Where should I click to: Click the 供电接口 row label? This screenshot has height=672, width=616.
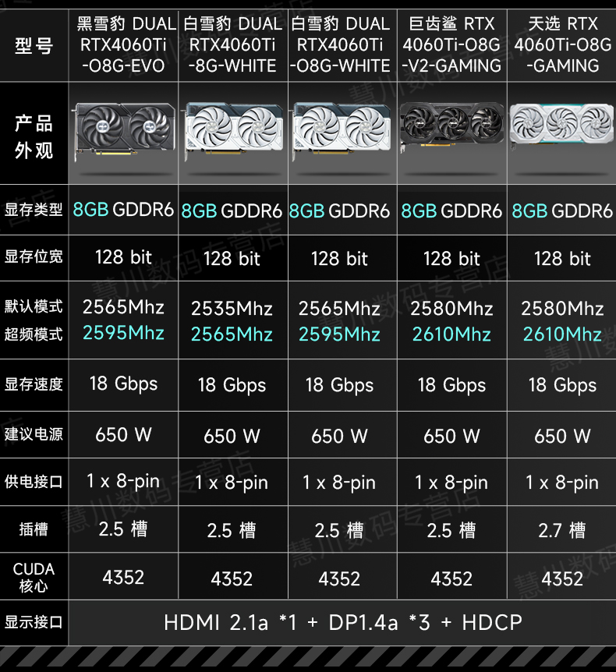pyautogui.click(x=34, y=481)
